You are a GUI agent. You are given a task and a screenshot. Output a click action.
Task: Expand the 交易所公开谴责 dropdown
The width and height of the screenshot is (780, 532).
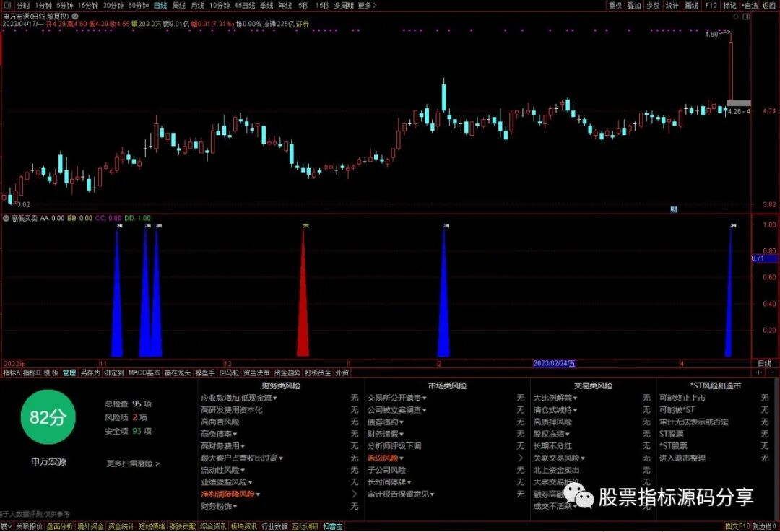(x=425, y=398)
